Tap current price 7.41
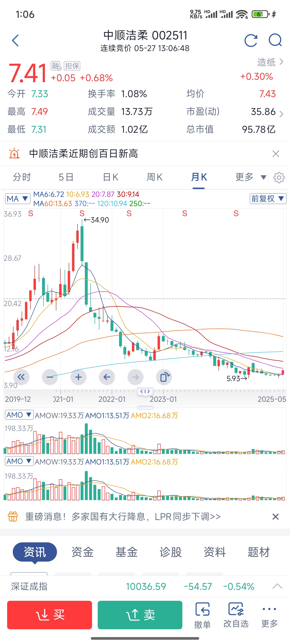Viewport: 290px width, 644px height. pyautogui.click(x=28, y=73)
